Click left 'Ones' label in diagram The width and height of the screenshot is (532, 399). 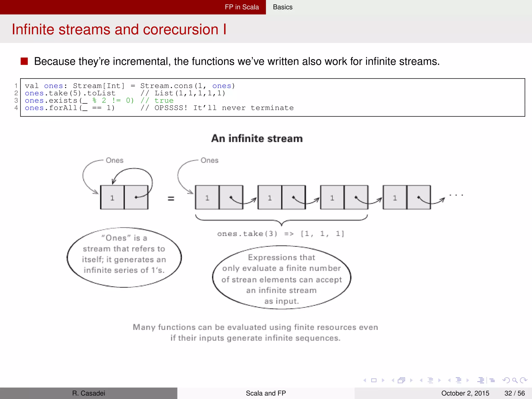[x=115, y=160]
